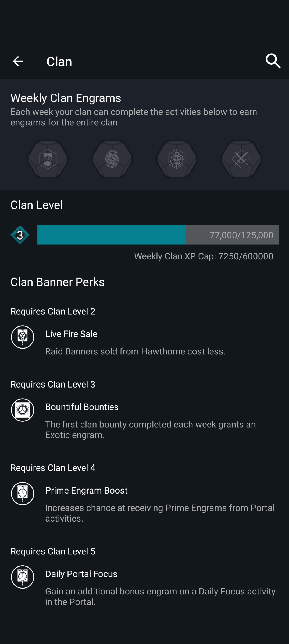Tap the Prime Engram Boost title
This screenshot has height=644, width=289.
click(86, 490)
